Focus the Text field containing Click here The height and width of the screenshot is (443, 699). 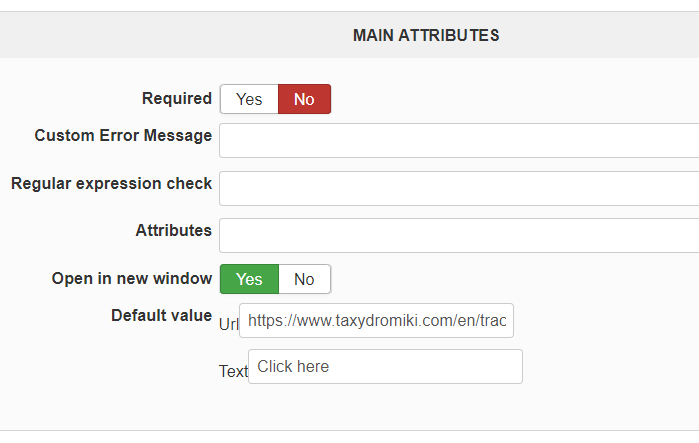point(385,366)
